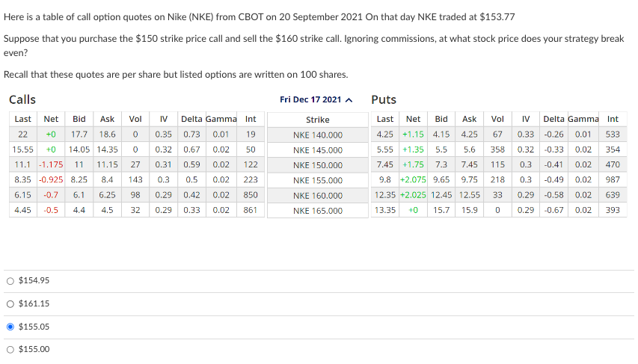The height and width of the screenshot is (364, 638).
Task: Click call ask price 18.6
Action: pos(108,135)
